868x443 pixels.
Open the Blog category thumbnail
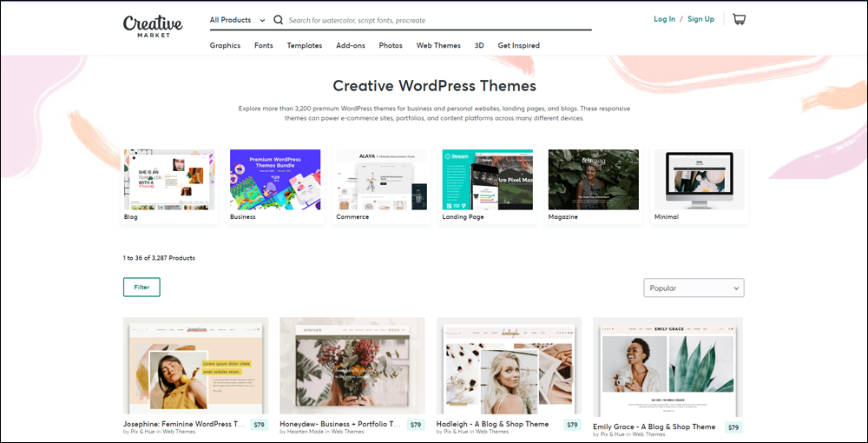click(169, 180)
